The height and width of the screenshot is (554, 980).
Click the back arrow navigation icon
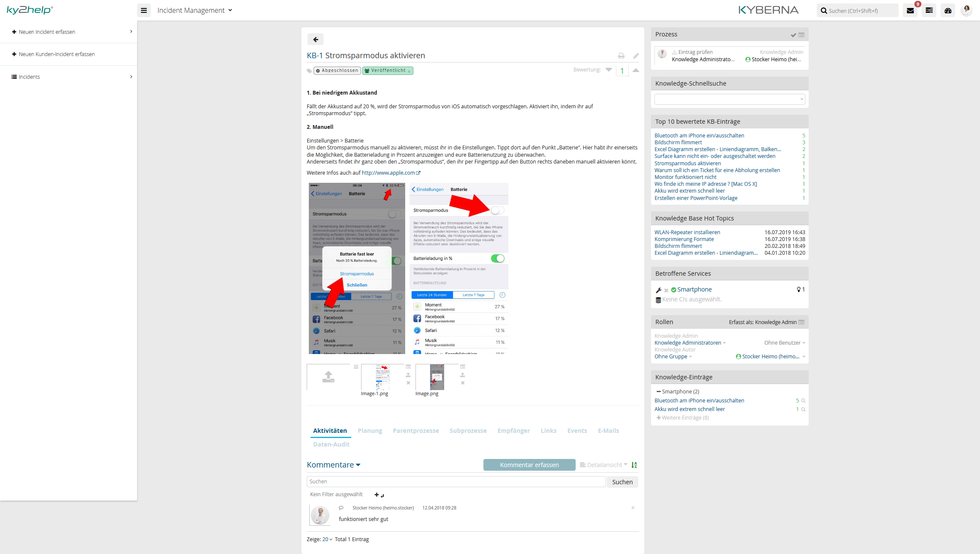click(x=316, y=39)
